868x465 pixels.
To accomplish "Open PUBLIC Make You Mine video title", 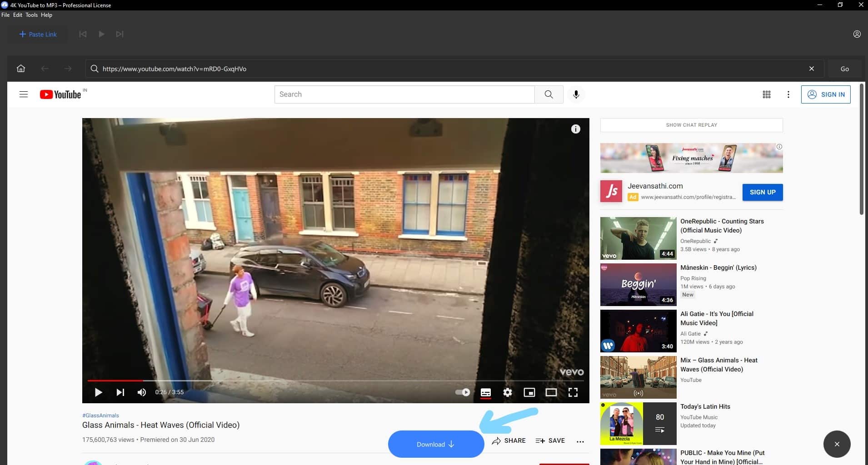I will tap(722, 457).
